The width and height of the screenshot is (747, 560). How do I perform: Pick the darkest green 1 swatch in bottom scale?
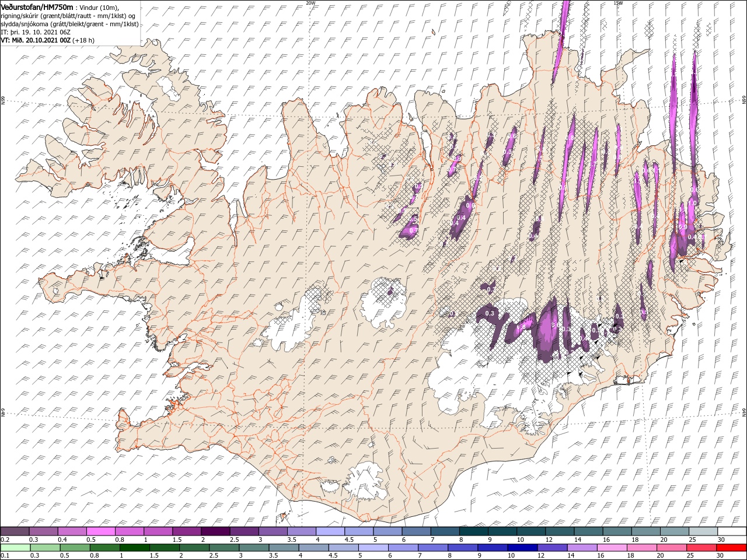click(134, 548)
